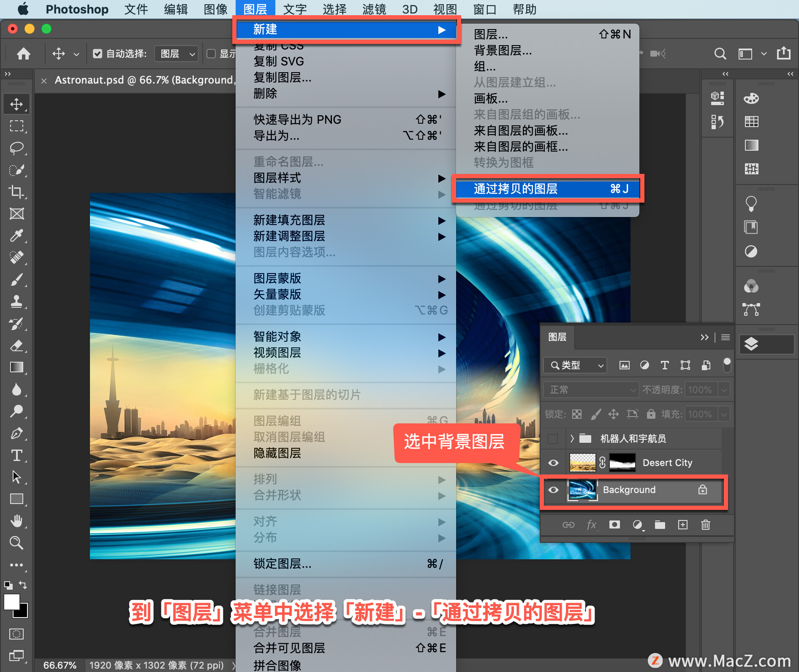Select the Zoom tool
This screenshot has width=799, height=672.
pos(16,543)
